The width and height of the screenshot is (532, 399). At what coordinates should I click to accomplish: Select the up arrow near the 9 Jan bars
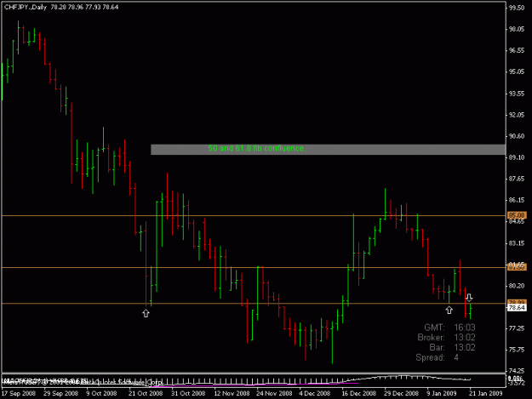[449, 310]
